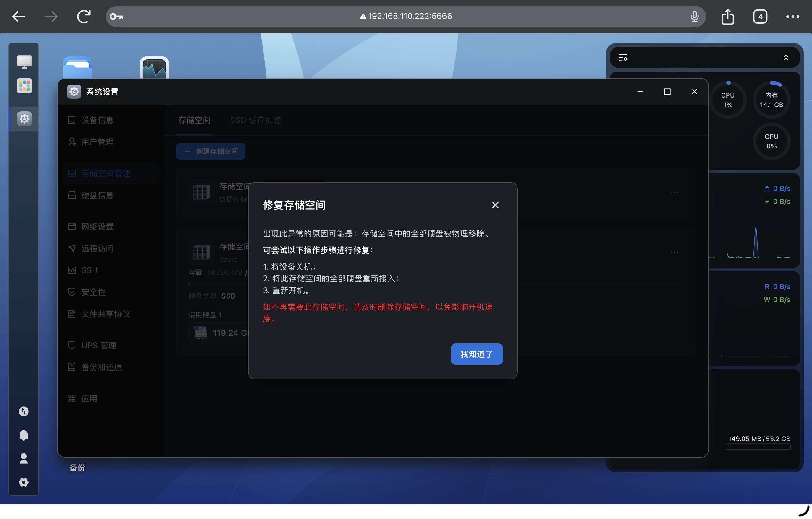
Task: Collapse the widget panel with double chevron
Action: pos(786,58)
